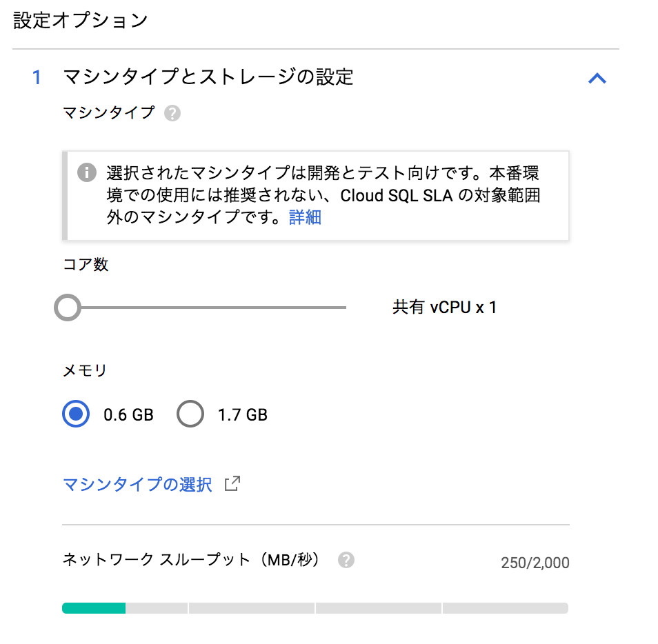658x644 pixels.
Task: Collapse section with the blue chevron arrow
Action: click(597, 79)
